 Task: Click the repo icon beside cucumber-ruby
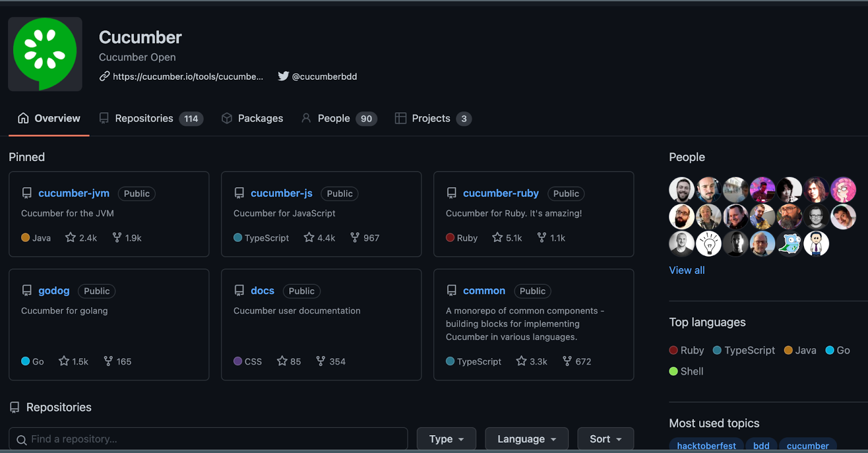click(x=451, y=193)
